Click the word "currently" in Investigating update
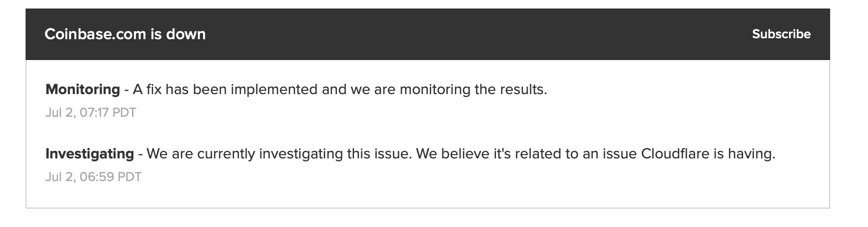868x227 pixels. (226, 154)
